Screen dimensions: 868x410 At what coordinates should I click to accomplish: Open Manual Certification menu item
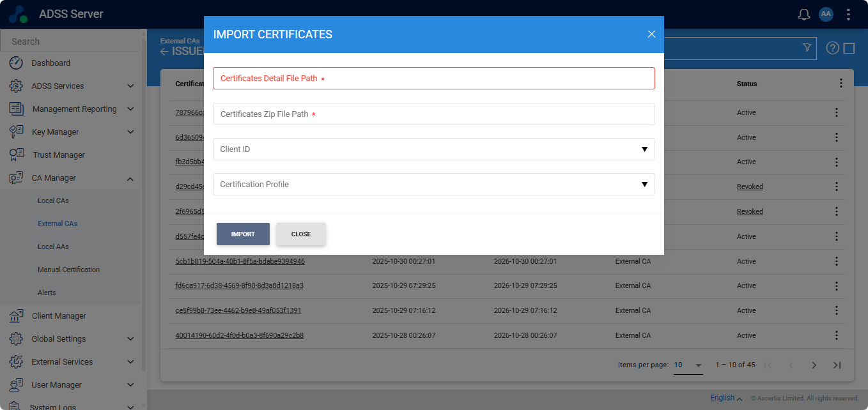pos(68,270)
